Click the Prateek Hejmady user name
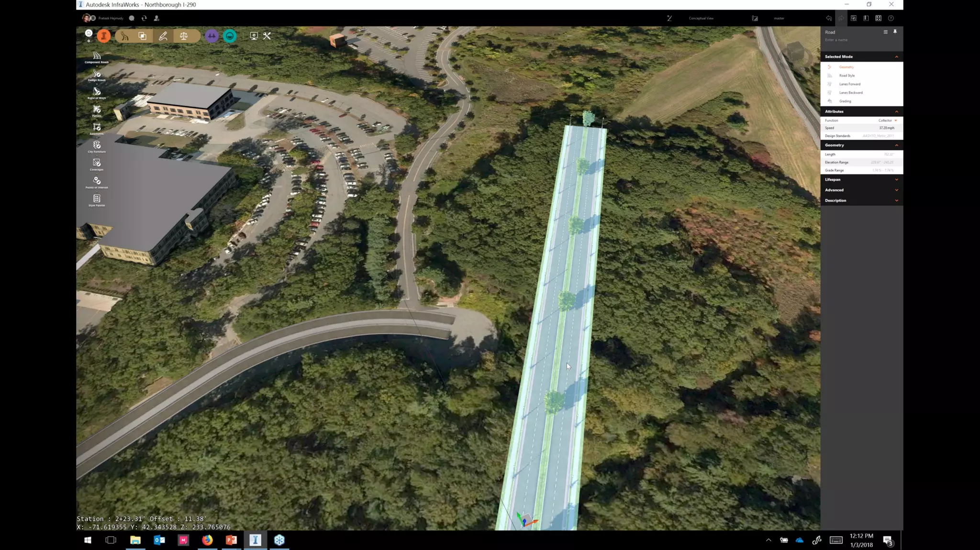The height and width of the screenshot is (550, 980). pos(111,18)
